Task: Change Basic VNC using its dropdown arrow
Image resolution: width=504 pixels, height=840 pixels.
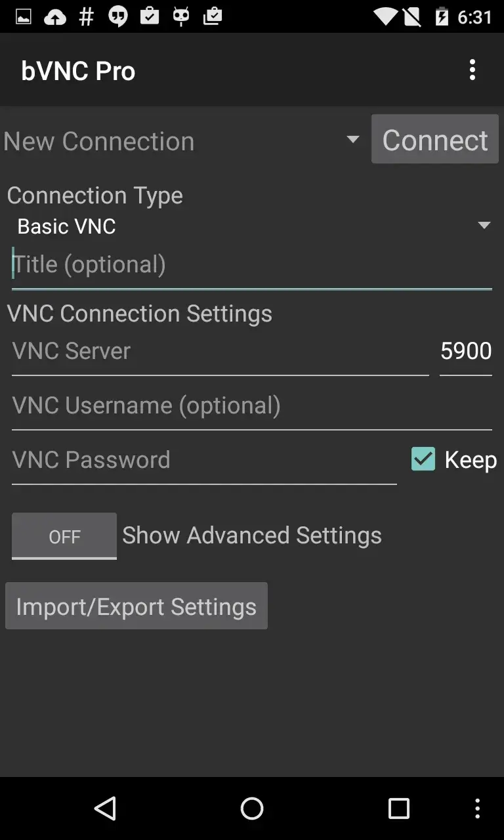Action: [484, 225]
